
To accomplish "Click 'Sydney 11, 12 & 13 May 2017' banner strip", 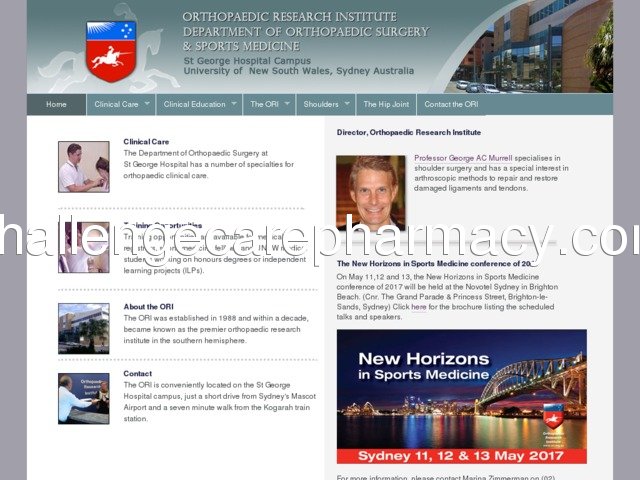I will pos(462,456).
